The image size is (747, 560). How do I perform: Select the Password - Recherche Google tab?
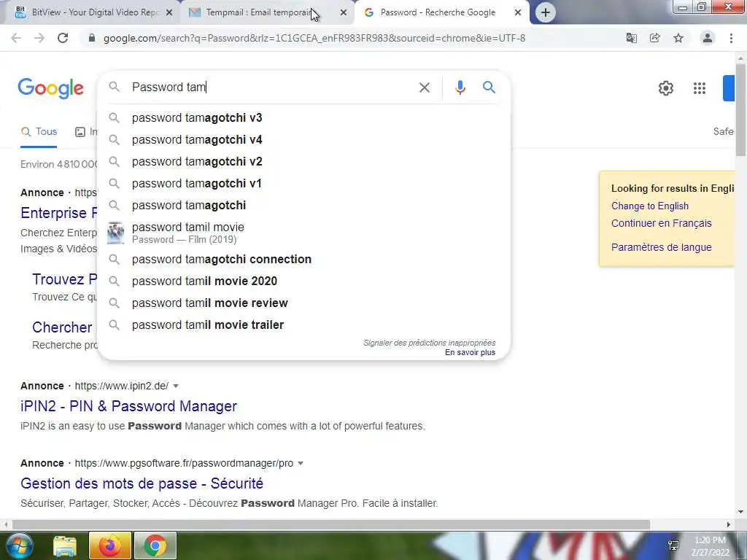point(441,12)
